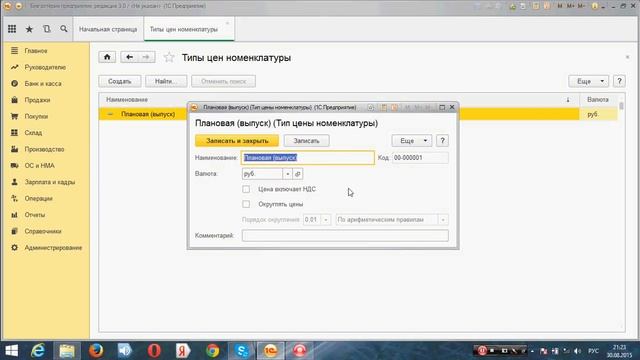Expand rounding order 0,01 dropdown
This screenshot has height=360, width=640.
pyautogui.click(x=326, y=220)
